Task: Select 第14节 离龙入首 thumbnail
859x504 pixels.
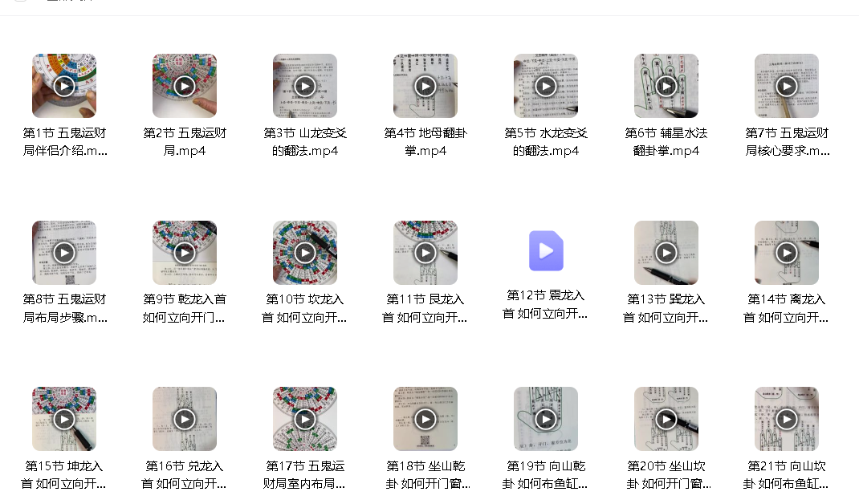Action: point(787,253)
